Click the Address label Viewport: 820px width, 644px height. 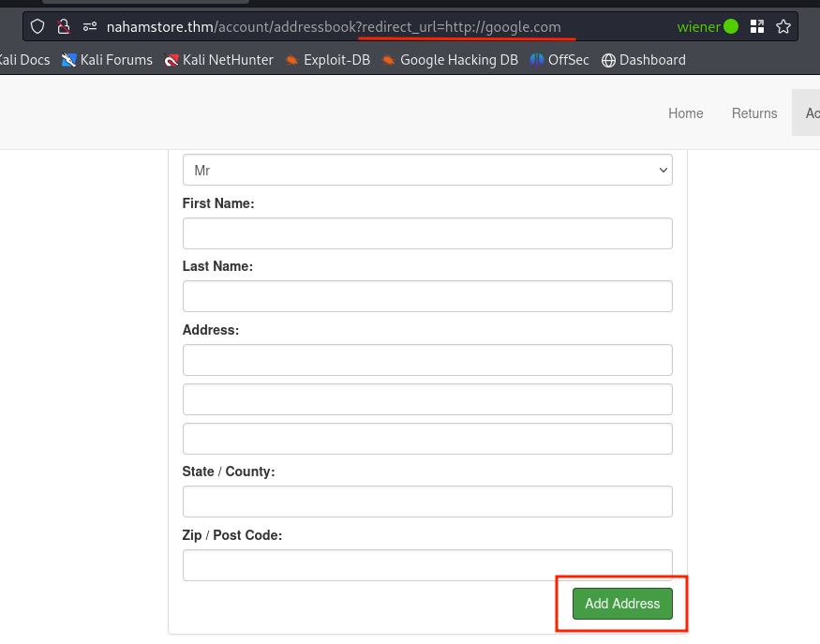point(210,330)
